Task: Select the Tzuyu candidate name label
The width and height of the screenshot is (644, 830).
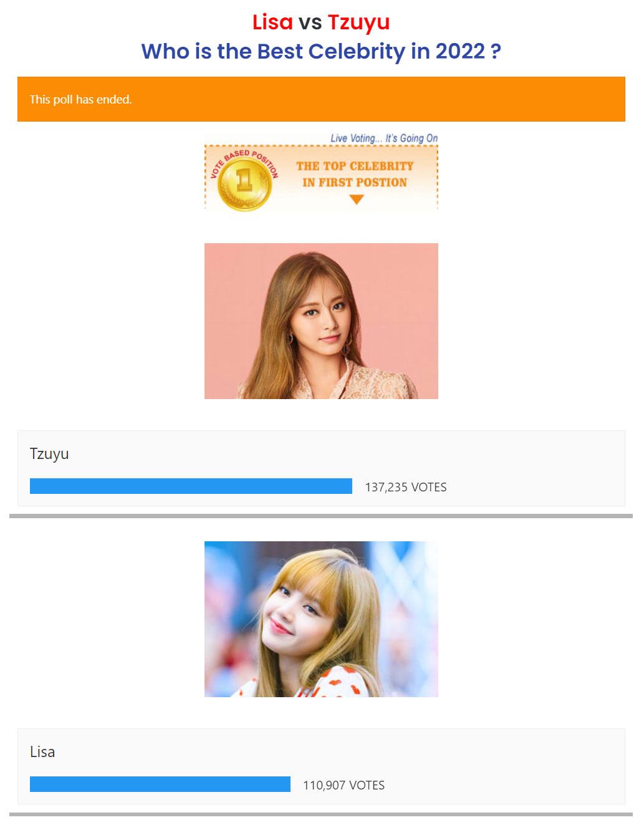Action: click(49, 454)
